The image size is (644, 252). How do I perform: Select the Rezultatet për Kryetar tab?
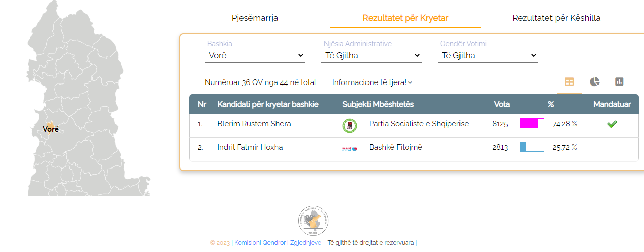pos(405,18)
